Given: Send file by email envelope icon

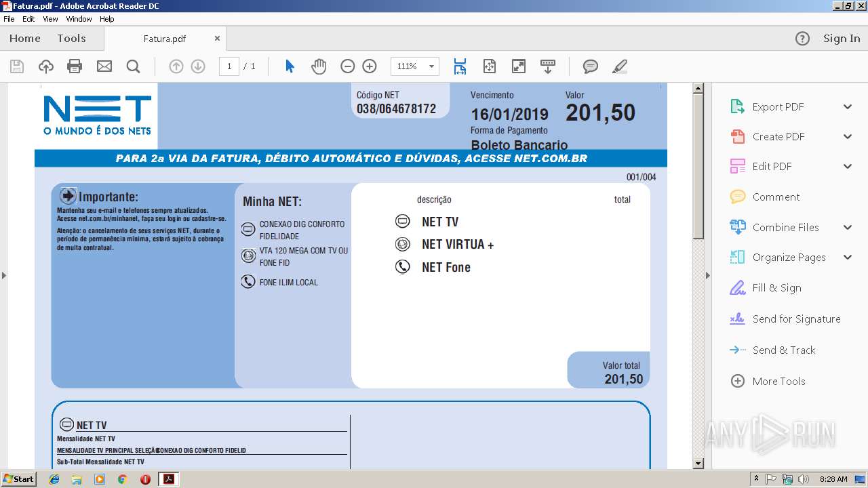Looking at the screenshot, I should (x=104, y=66).
